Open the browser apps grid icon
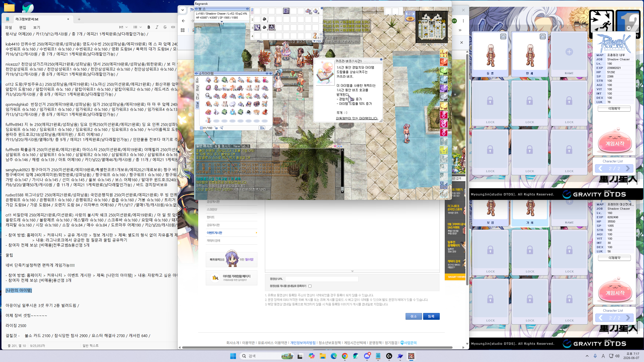This screenshot has width=644, height=362. [x=183, y=30]
